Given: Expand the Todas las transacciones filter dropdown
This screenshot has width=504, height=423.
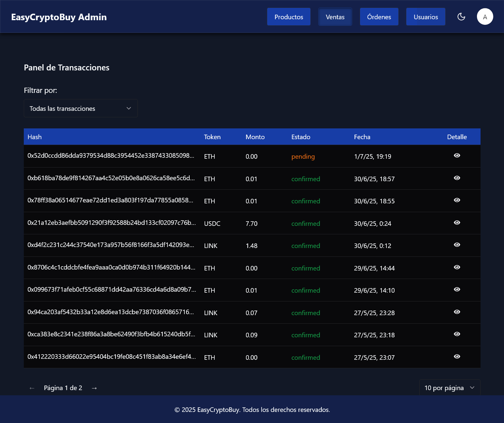Looking at the screenshot, I should tap(81, 108).
